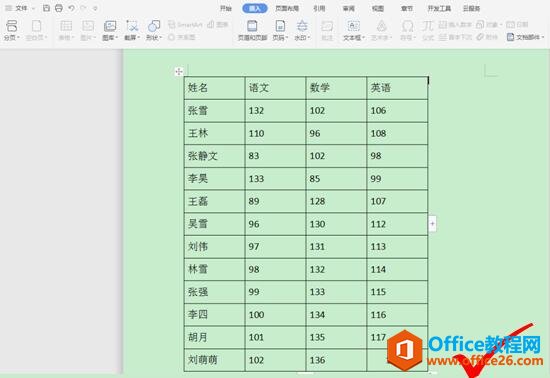The width and height of the screenshot is (550, 378).
Task: Click the header and footer (页眉和页脚) icon
Action: point(252,30)
